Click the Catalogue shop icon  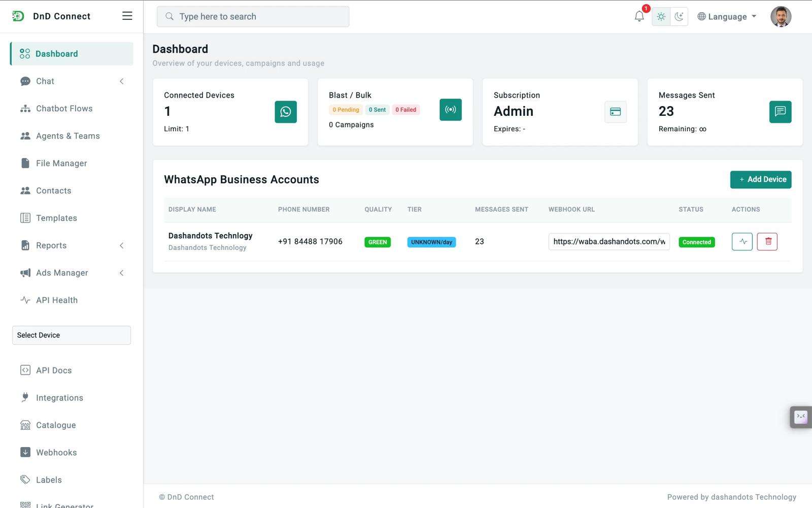25,425
